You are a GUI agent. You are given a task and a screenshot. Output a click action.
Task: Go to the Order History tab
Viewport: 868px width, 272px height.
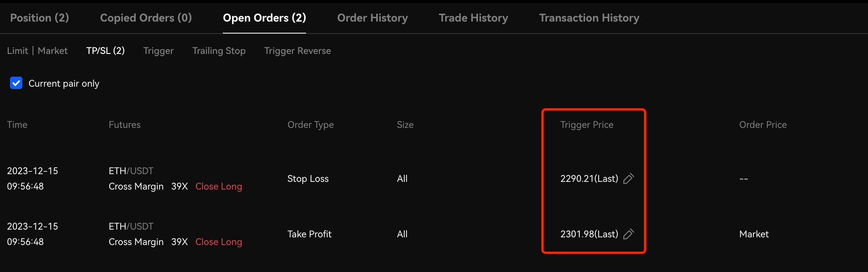pos(372,18)
